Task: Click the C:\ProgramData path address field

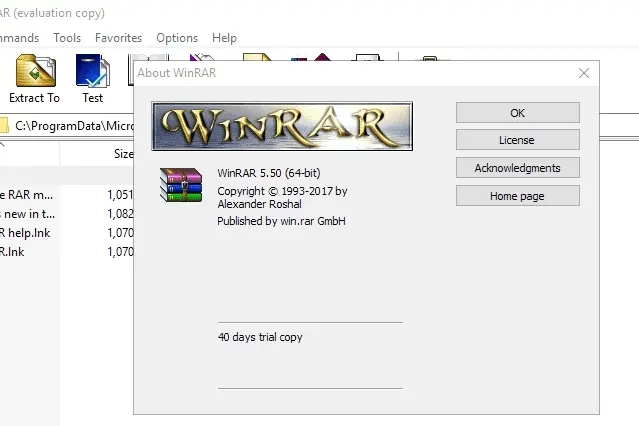Action: click(x=73, y=126)
